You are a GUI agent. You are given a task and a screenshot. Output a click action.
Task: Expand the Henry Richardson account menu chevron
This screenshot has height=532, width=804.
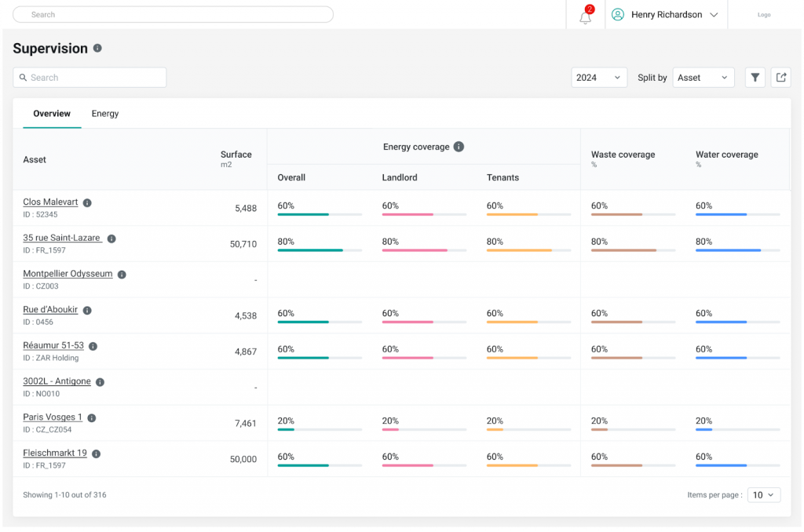[714, 15]
